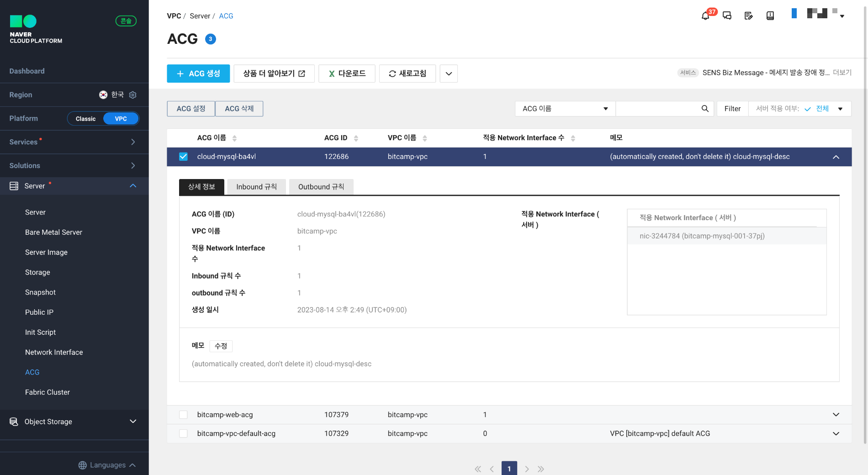Image resolution: width=868 pixels, height=475 pixels.
Task: Open Init Script in sidebar
Action: click(40, 332)
